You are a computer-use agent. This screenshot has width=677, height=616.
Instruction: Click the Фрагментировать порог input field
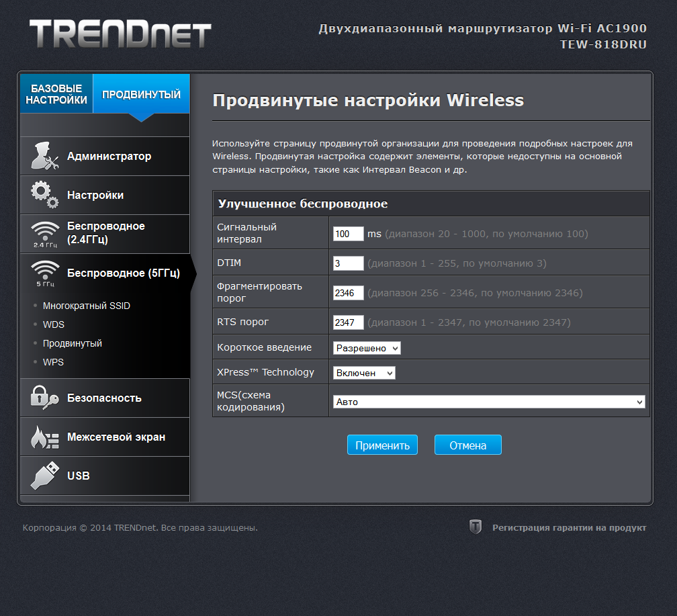(x=348, y=293)
